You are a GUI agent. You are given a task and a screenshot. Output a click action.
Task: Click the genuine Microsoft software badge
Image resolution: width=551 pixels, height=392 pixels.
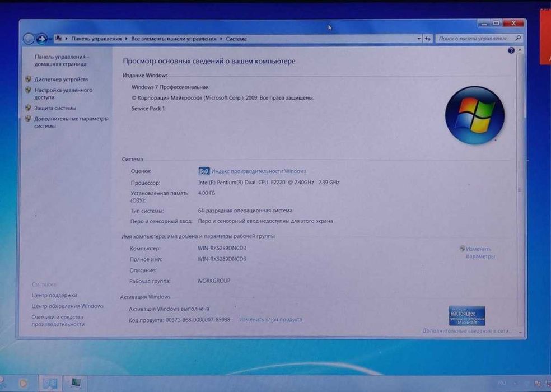[467, 316]
